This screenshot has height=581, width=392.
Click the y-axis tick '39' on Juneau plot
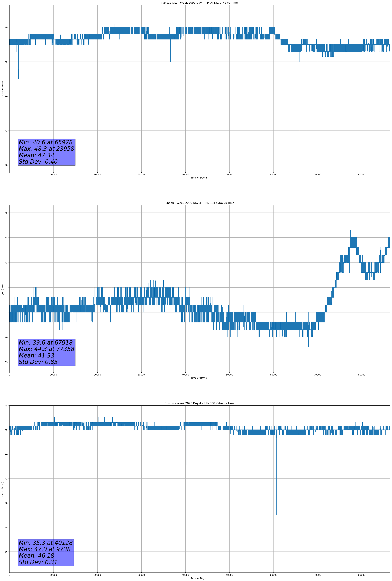point(6,362)
